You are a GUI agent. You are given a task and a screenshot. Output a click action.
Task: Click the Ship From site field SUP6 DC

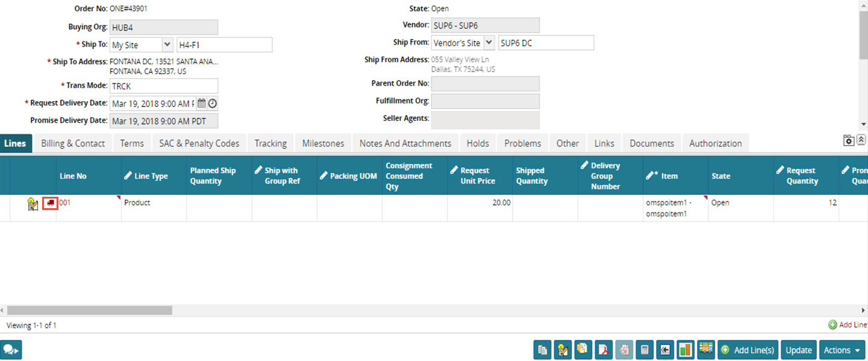[x=546, y=43]
